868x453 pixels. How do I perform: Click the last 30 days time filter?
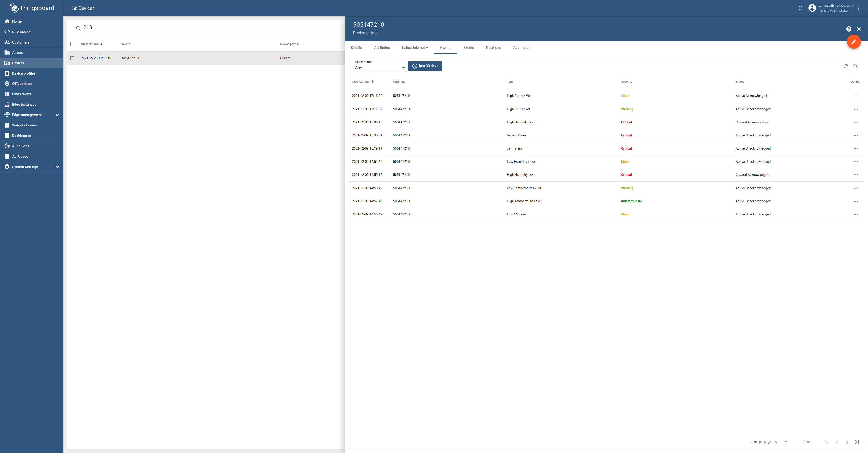pyautogui.click(x=425, y=66)
